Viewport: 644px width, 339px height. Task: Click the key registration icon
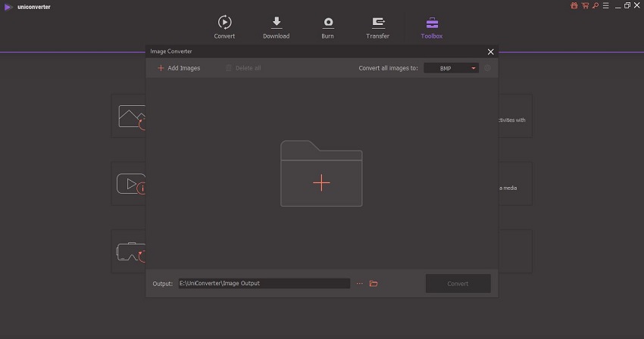(x=595, y=5)
